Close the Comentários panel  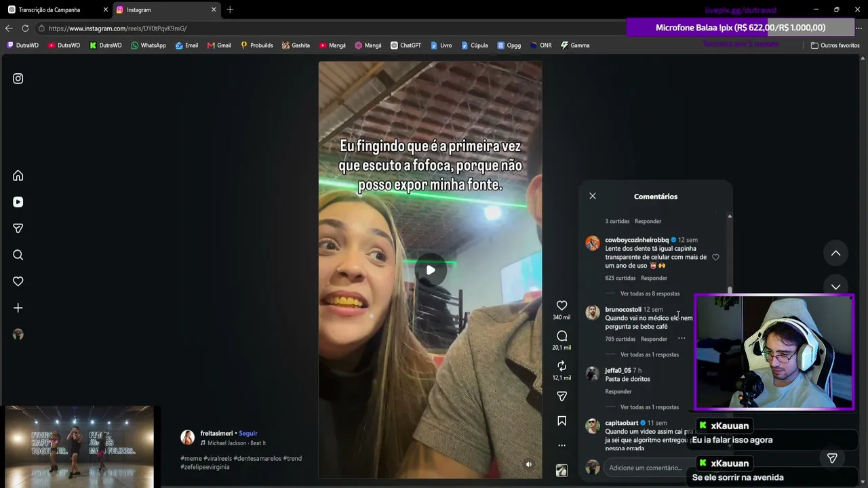pos(593,196)
